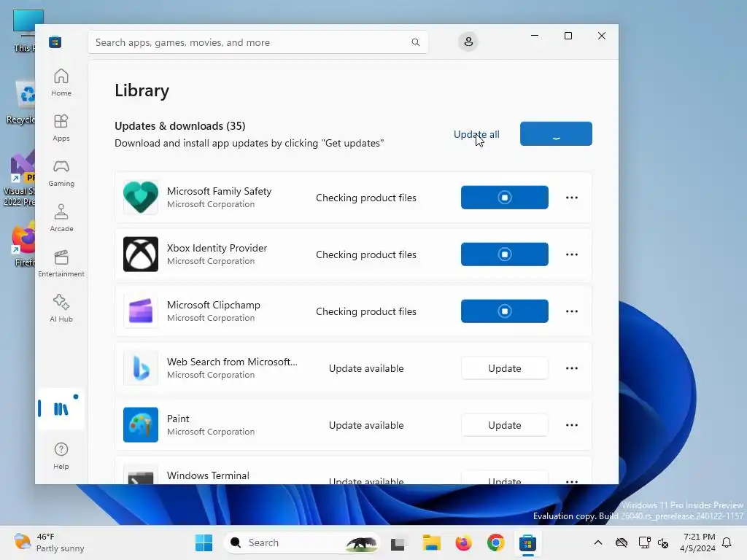Open more options for Windows Terminal

pyautogui.click(x=572, y=481)
